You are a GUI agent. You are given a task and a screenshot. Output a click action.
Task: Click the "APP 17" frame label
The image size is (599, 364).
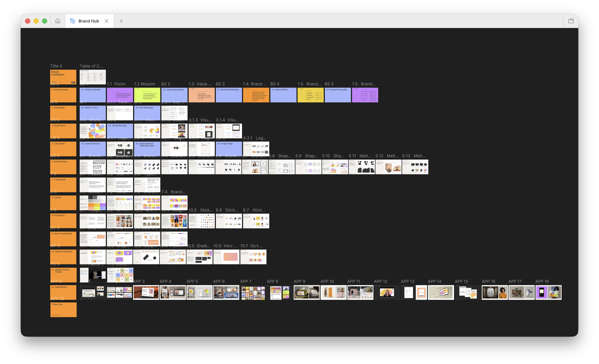click(515, 281)
